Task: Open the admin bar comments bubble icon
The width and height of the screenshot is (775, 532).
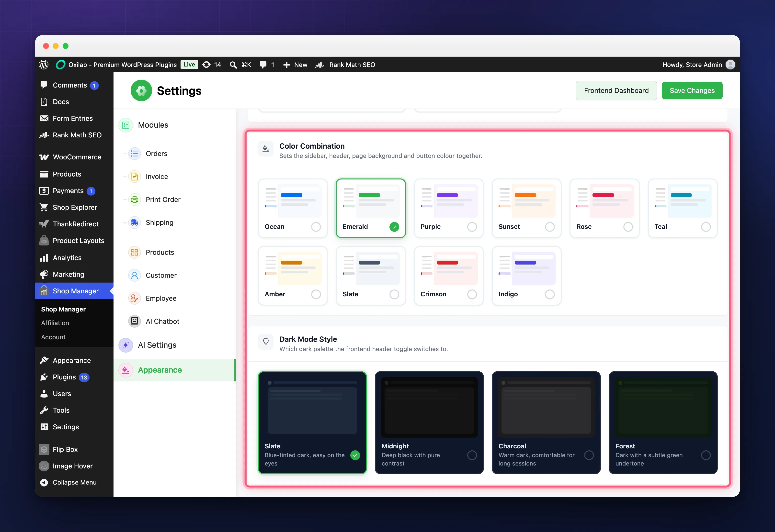Action: tap(263, 65)
